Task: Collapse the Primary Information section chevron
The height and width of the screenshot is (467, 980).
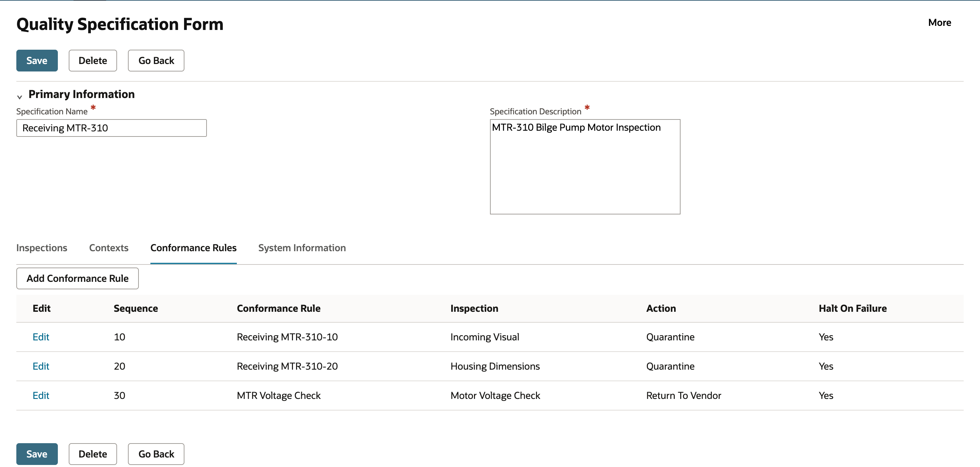Action: pyautogui.click(x=19, y=97)
